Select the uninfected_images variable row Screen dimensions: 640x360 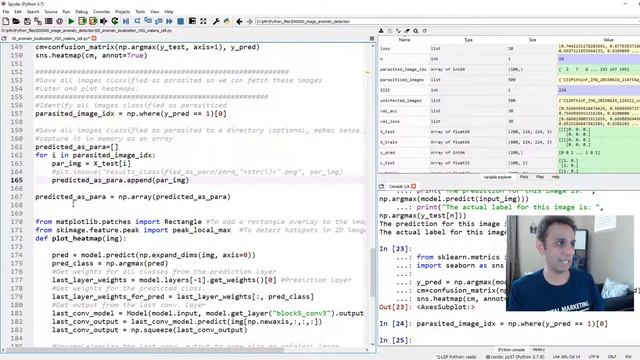pos(509,100)
